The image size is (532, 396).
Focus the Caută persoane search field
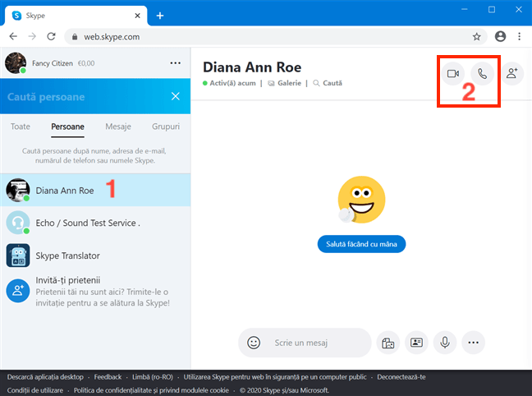[x=85, y=97]
